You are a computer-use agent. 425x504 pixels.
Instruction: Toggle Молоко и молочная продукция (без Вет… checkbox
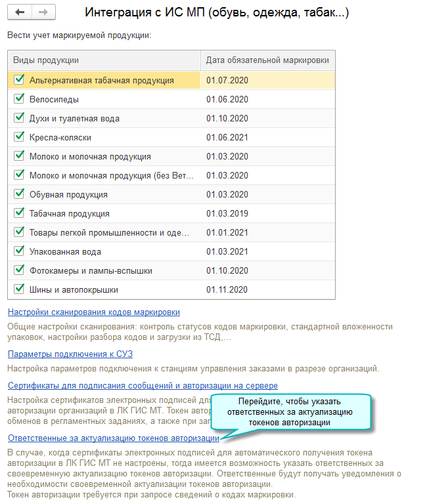pyautogui.click(x=19, y=175)
